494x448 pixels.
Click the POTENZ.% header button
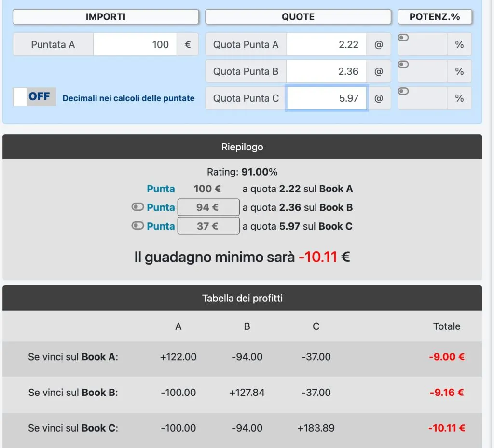pos(435,17)
